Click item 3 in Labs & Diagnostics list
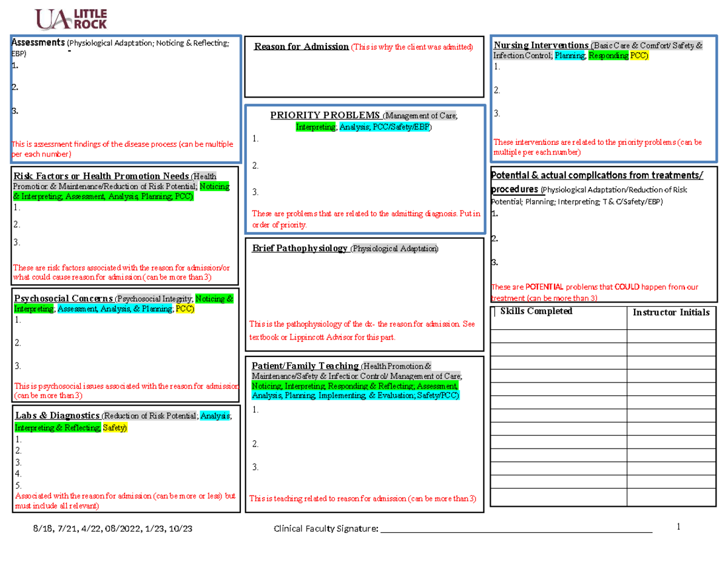 [19, 461]
